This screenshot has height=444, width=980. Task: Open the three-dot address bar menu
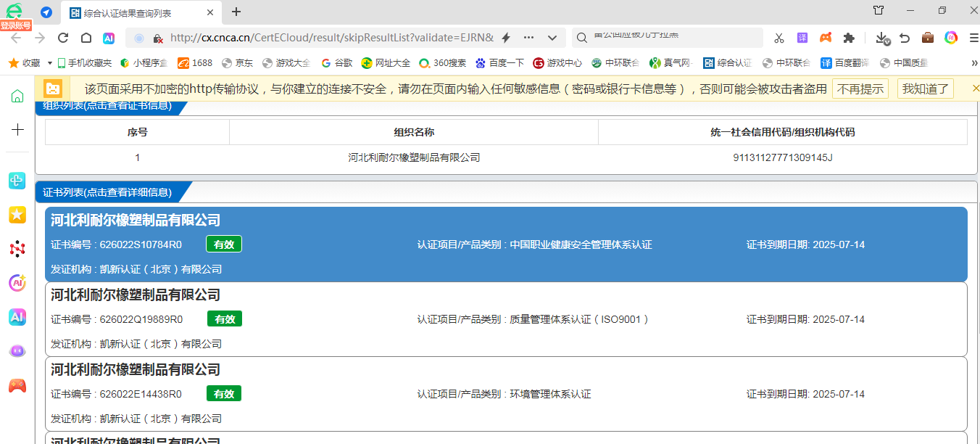coord(528,38)
